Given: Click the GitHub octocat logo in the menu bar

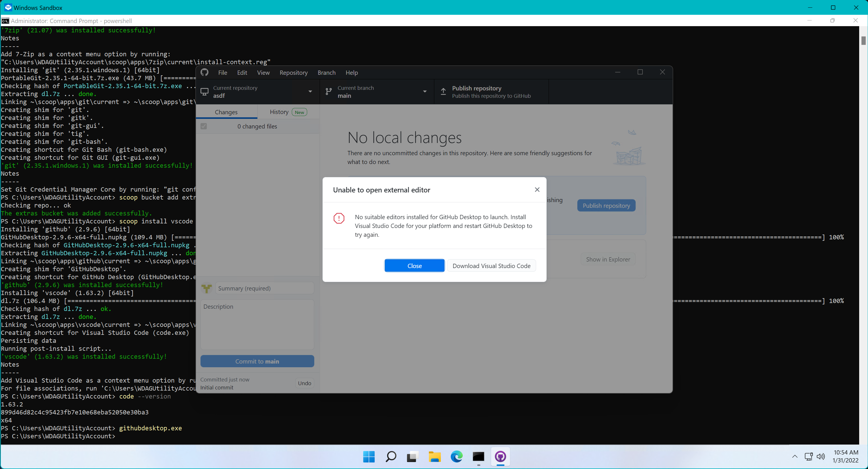Looking at the screenshot, I should point(204,72).
